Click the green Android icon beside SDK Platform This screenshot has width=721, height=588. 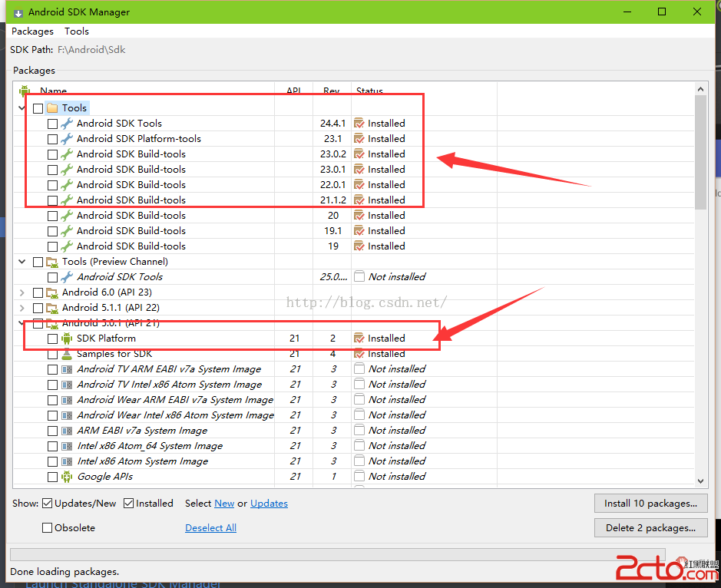[67, 339]
